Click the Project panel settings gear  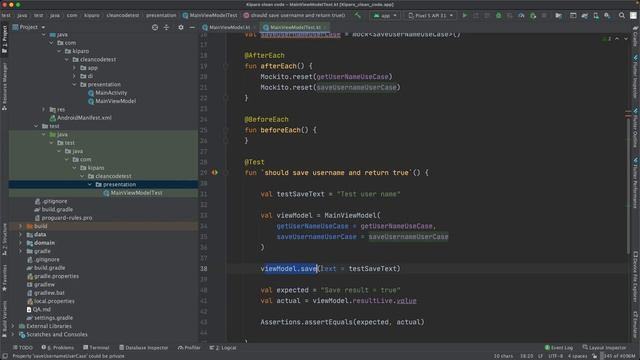pyautogui.click(x=181, y=27)
